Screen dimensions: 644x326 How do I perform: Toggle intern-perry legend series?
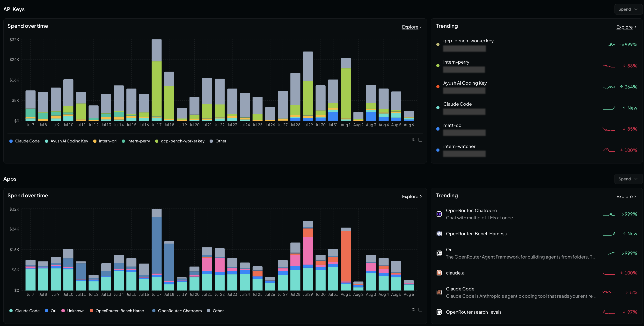coord(136,141)
